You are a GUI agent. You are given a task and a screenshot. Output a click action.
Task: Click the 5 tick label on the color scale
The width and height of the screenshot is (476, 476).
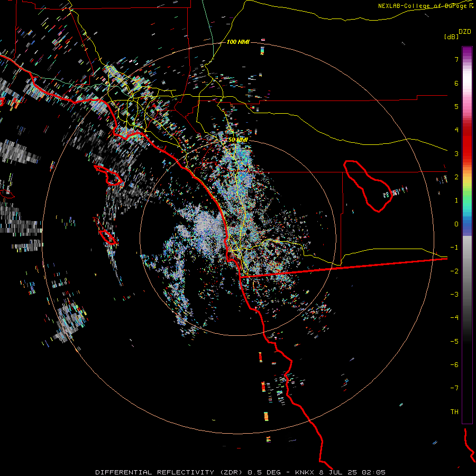(x=456, y=106)
